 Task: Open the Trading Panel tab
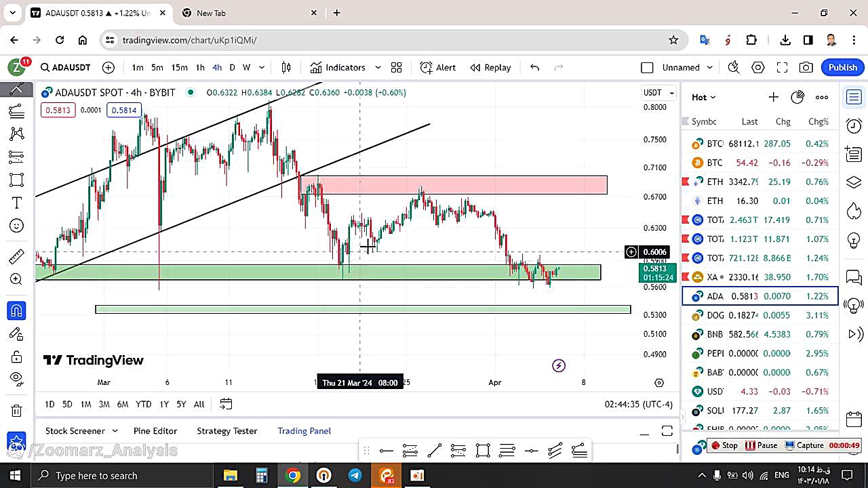[304, 431]
